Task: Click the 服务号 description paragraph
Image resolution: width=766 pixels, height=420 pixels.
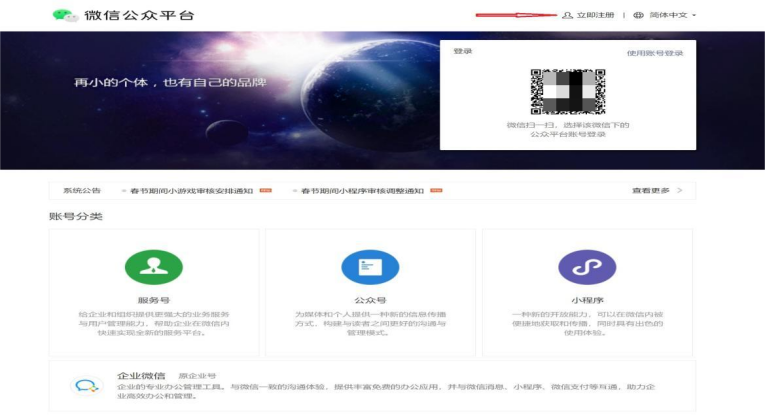Action: [x=154, y=323]
